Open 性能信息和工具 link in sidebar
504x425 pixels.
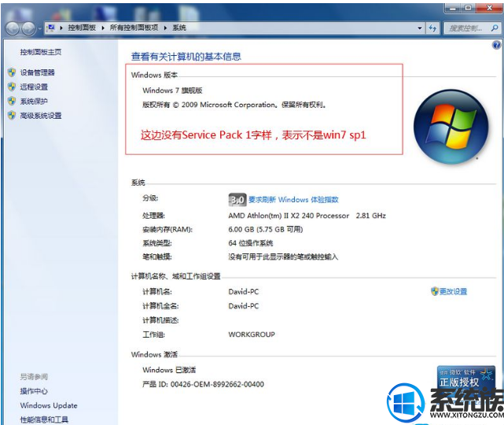44,419
